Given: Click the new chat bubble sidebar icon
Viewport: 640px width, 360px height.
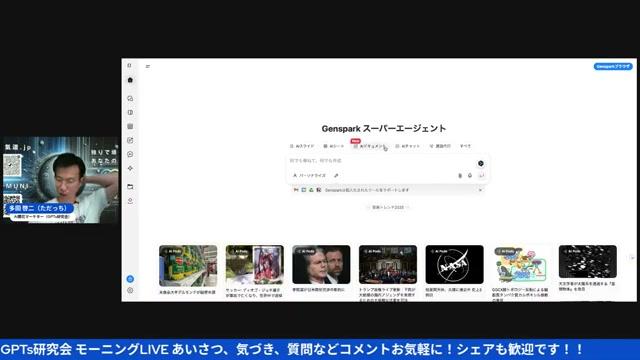Looking at the screenshot, I should pyautogui.click(x=130, y=98).
